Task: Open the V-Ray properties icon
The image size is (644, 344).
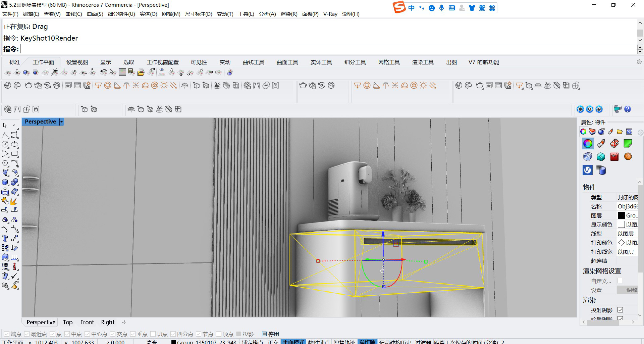Action: click(587, 170)
